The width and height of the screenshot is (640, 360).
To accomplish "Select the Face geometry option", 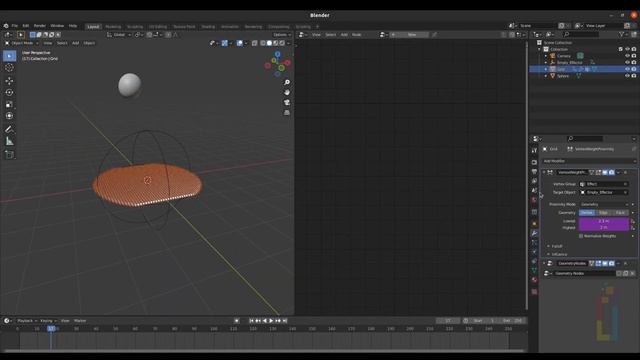I will click(x=620, y=213).
